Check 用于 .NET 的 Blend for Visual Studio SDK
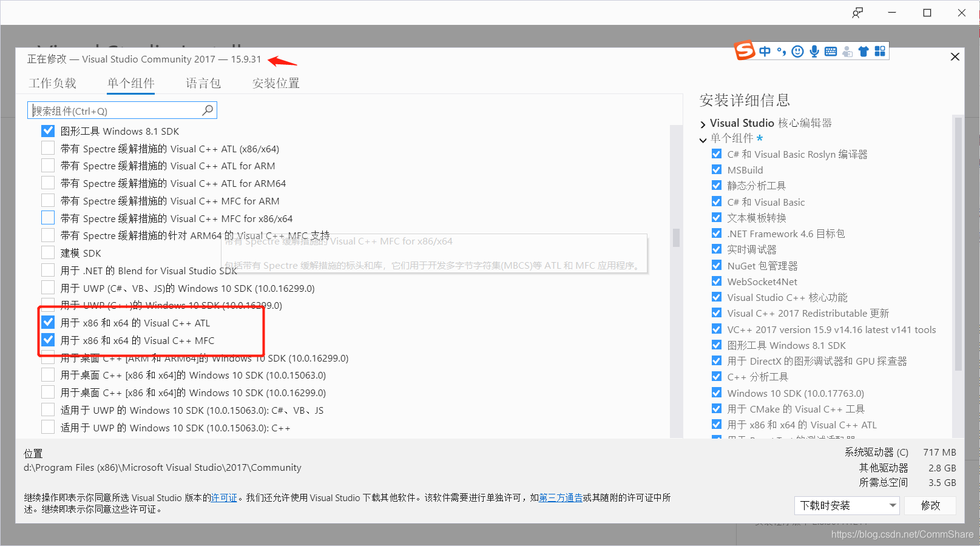This screenshot has width=980, height=546. [x=48, y=270]
